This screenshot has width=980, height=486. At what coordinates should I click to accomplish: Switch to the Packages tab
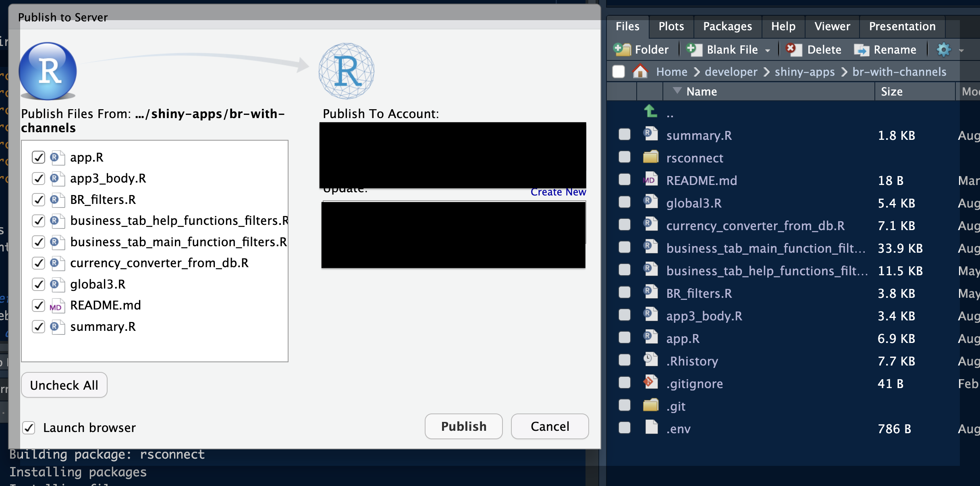tap(727, 26)
